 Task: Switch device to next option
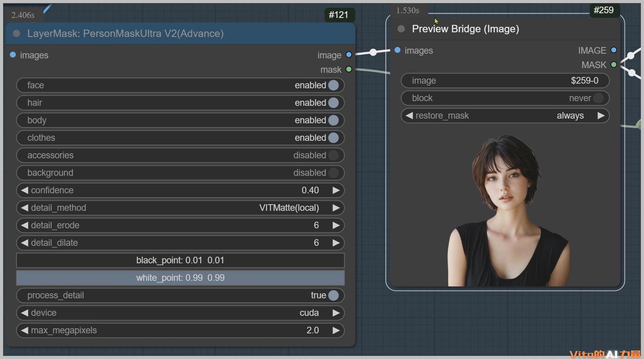pos(336,313)
